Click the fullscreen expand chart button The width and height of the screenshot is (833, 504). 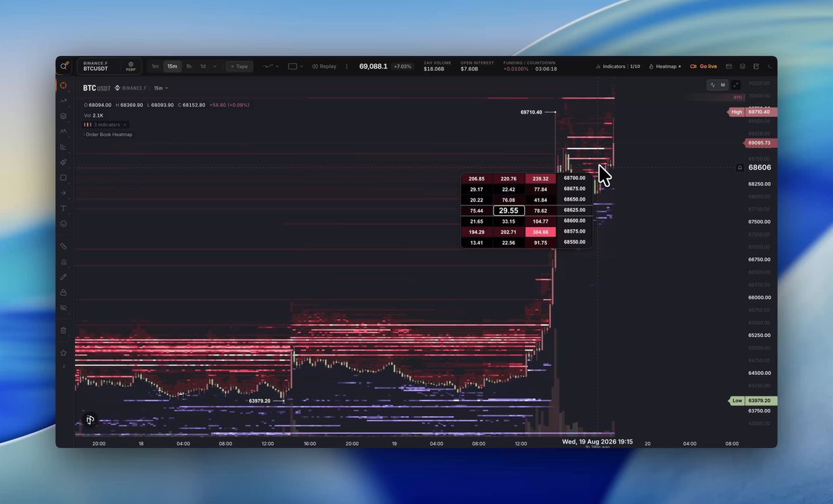coord(736,85)
